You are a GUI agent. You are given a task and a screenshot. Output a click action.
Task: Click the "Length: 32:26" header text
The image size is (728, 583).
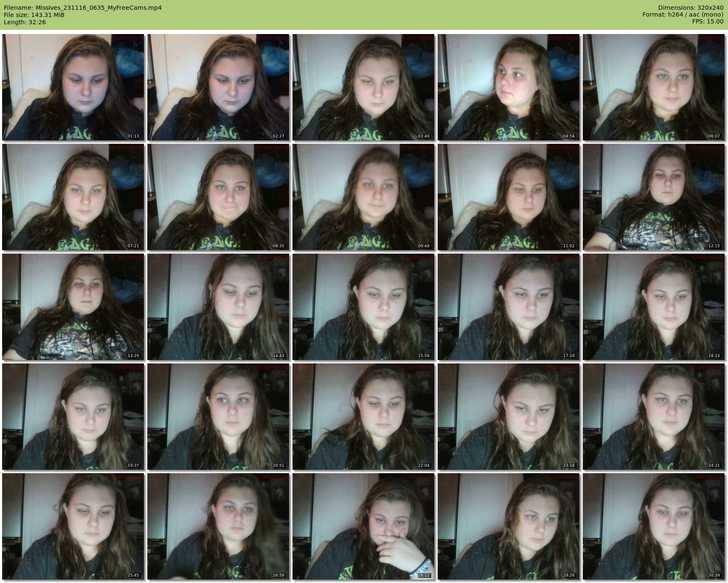point(25,22)
